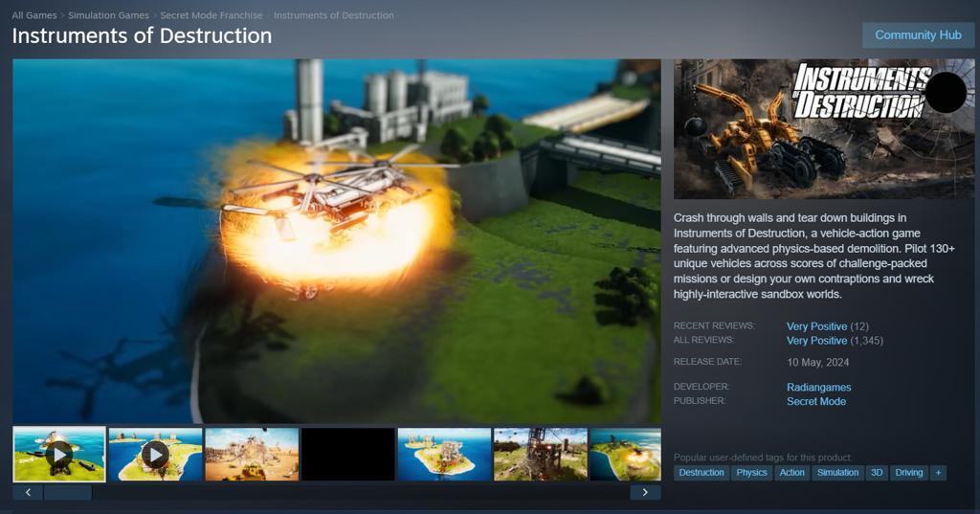Click the main helicopter explosion video
The image size is (980, 514).
pos(337,241)
